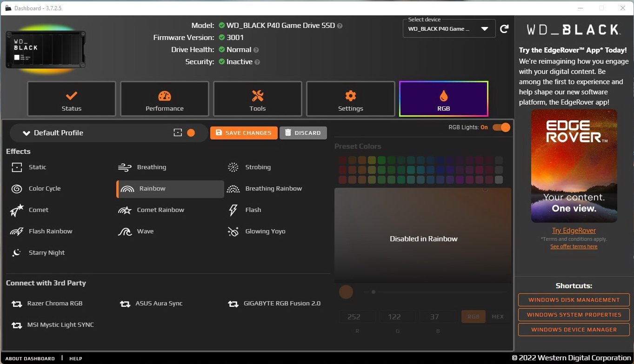Select the Color Cycle spiral icon

[17, 189]
